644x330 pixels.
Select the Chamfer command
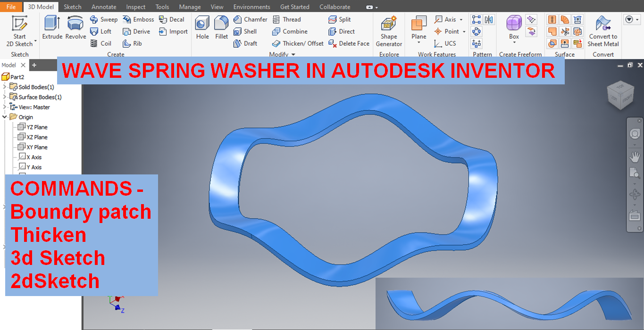pos(250,19)
